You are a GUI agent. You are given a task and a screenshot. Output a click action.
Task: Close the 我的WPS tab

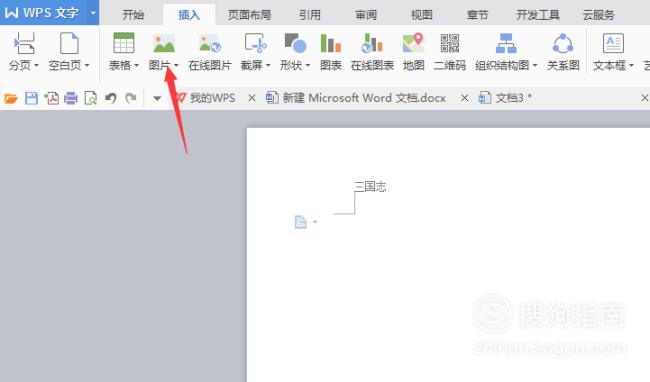(252, 98)
